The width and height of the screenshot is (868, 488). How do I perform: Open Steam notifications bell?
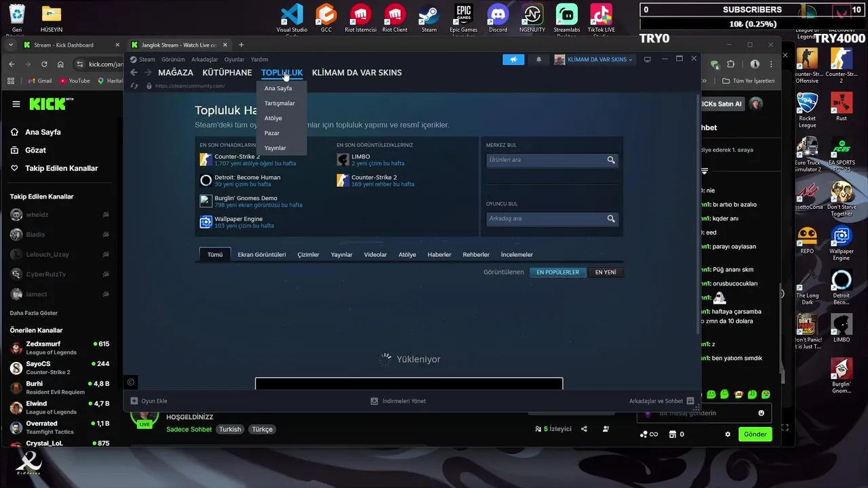tap(539, 60)
